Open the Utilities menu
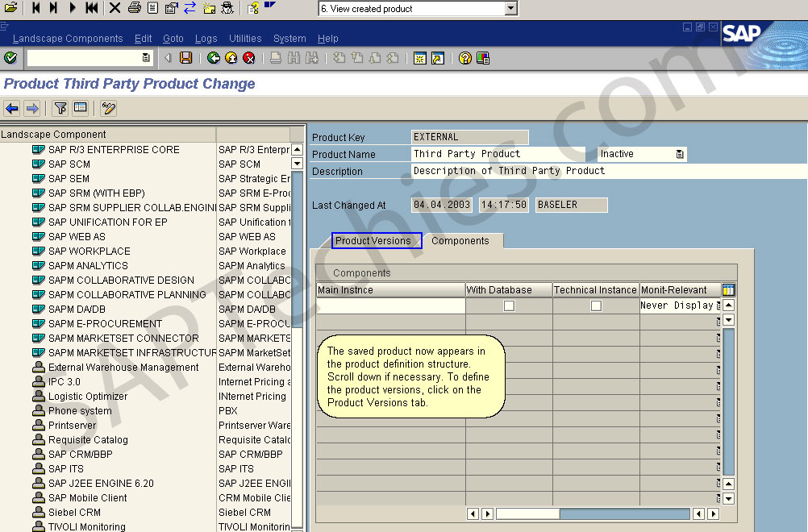 coord(245,39)
